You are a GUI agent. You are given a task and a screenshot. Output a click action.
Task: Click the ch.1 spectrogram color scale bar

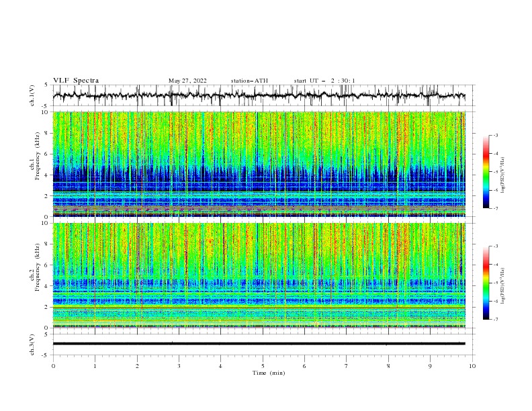pos(486,171)
